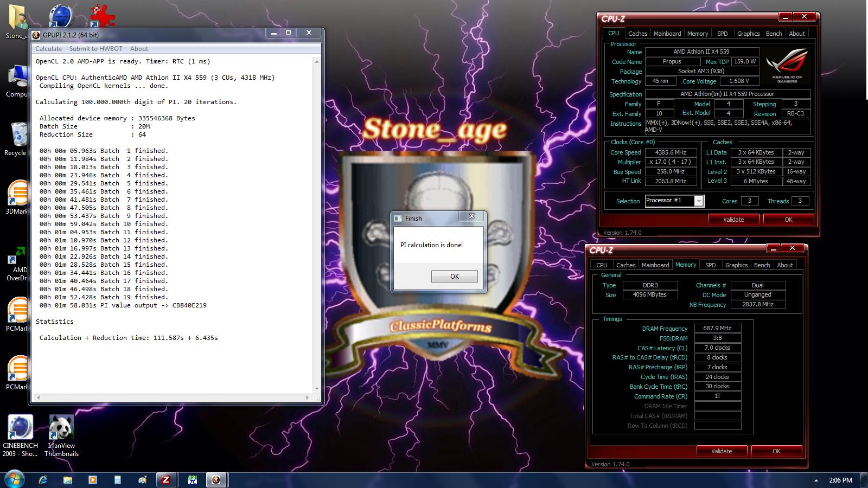
Task: Open the Paint taskbar icon
Action: pyautogui.click(x=142, y=480)
